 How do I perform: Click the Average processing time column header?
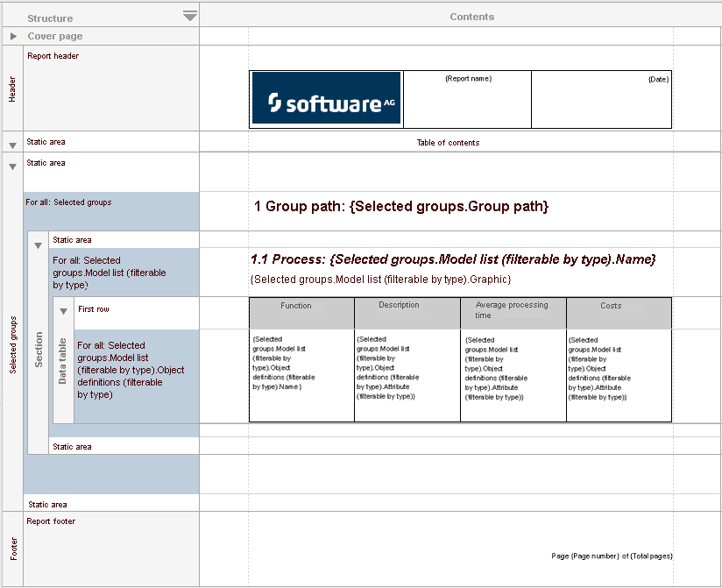click(x=513, y=313)
